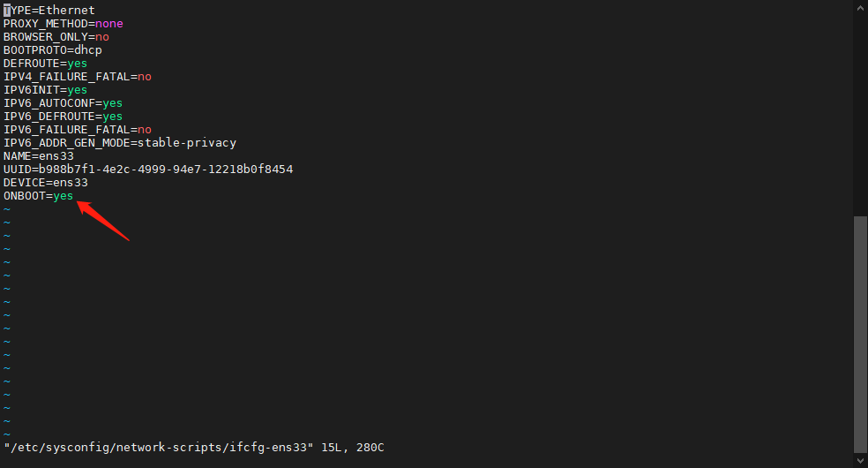Click the red arrow annotation

point(104,221)
